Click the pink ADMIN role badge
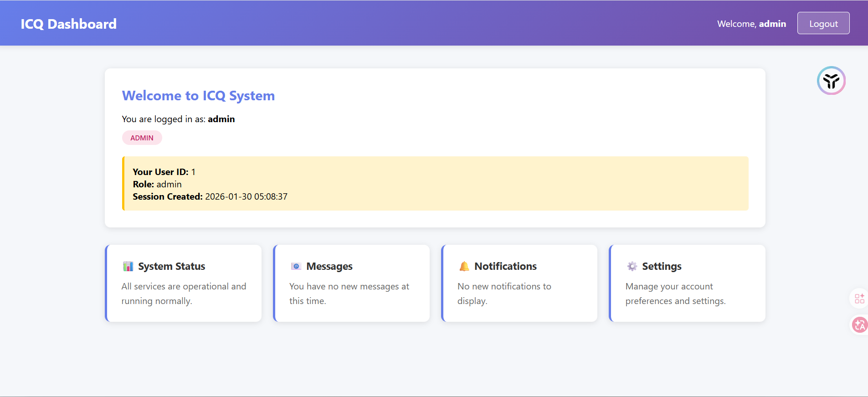The image size is (868, 397). 142,138
